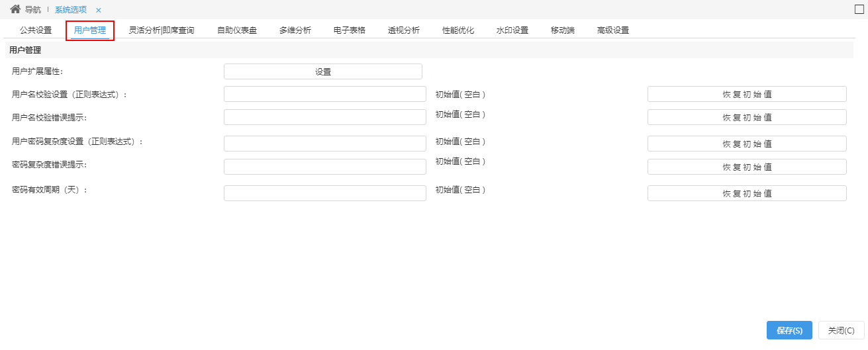The height and width of the screenshot is (350, 868).
Task: Switch to the 水印设置 tab
Action: [512, 30]
